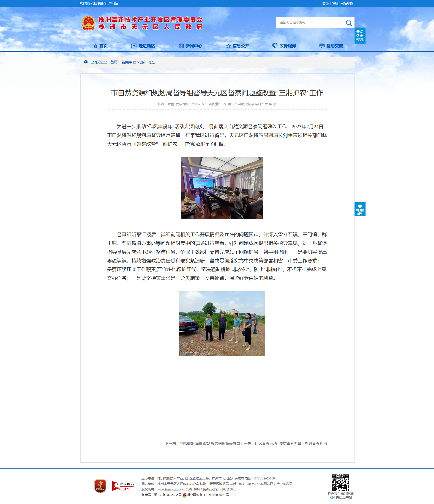This screenshot has height=504, width=434.
Task: Open the 网站地图 sitemap link
Action: 347,3
